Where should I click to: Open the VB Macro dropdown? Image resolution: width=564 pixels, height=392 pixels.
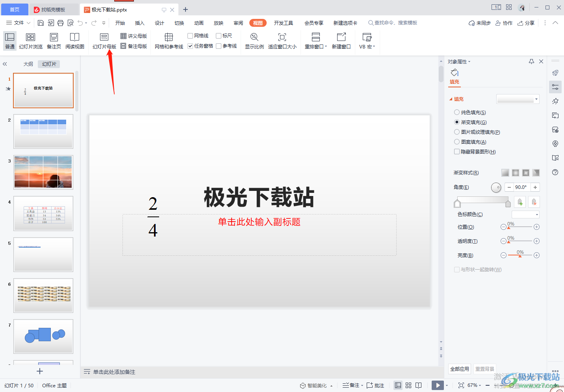click(367, 41)
